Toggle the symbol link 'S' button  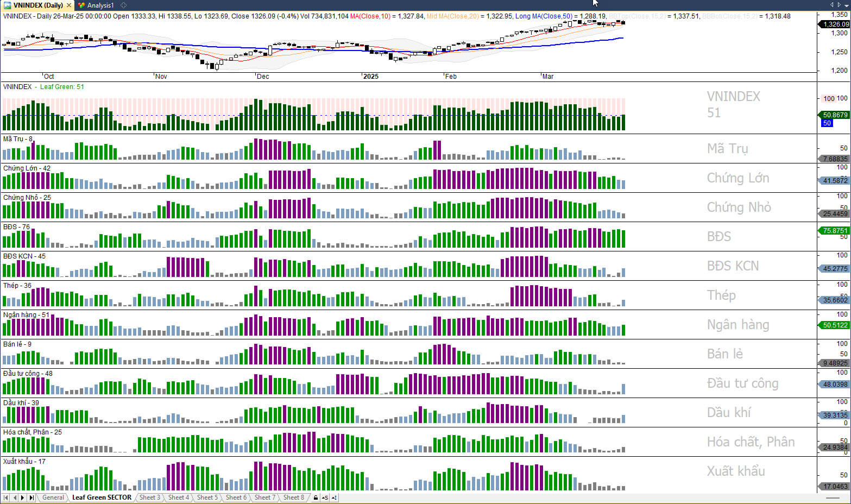click(x=325, y=497)
